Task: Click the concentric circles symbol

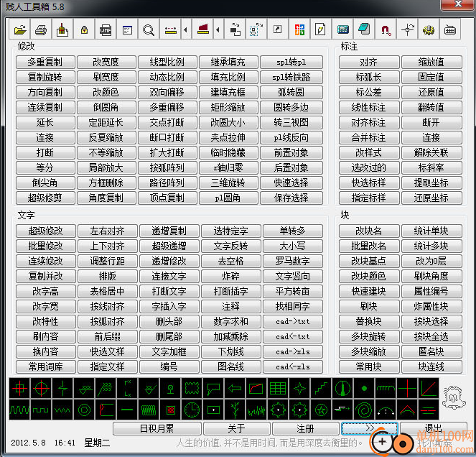Action: coord(85,410)
